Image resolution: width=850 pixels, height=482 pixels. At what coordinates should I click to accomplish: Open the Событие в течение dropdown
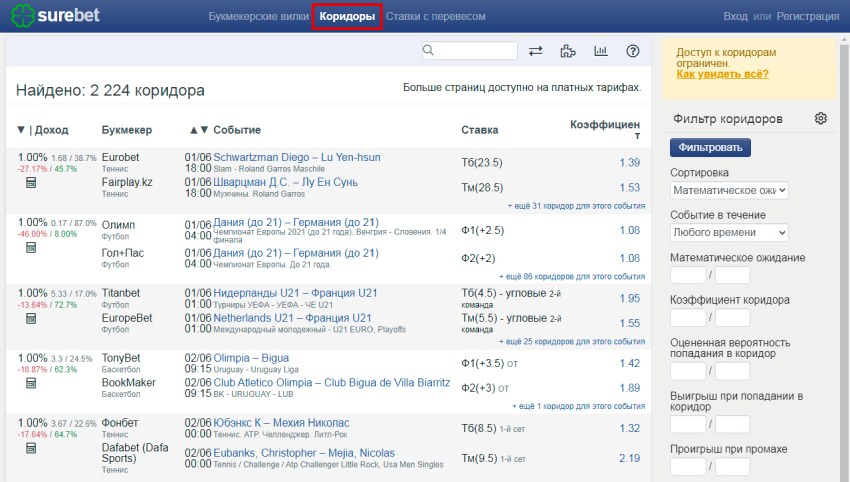729,232
